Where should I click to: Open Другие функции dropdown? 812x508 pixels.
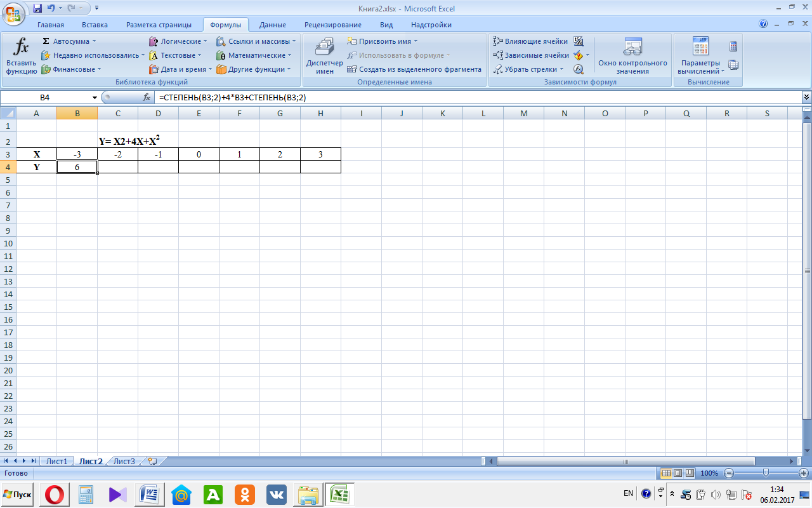point(254,69)
